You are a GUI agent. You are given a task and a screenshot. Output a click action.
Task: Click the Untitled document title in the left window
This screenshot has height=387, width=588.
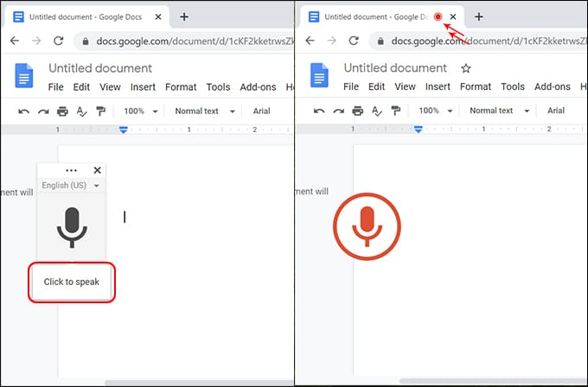click(99, 68)
